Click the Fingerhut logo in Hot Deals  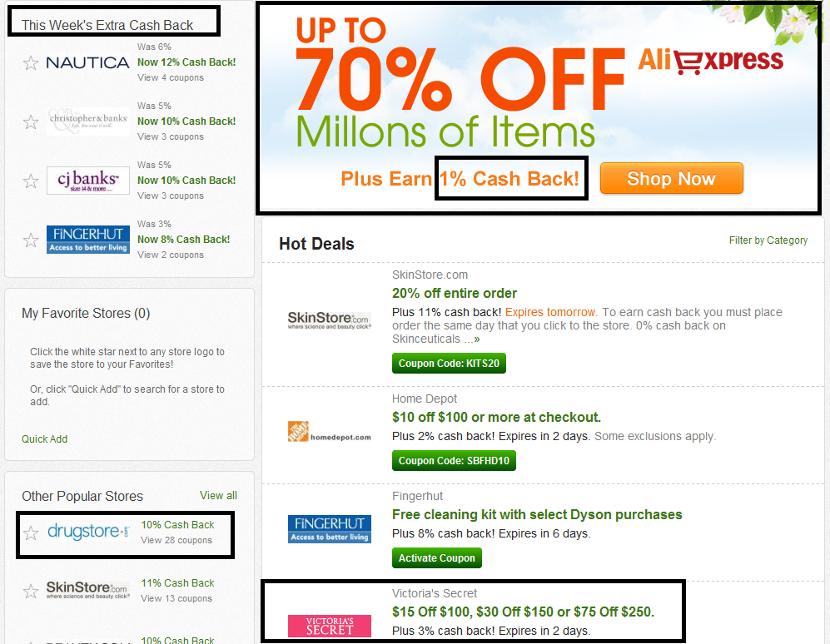tap(329, 528)
